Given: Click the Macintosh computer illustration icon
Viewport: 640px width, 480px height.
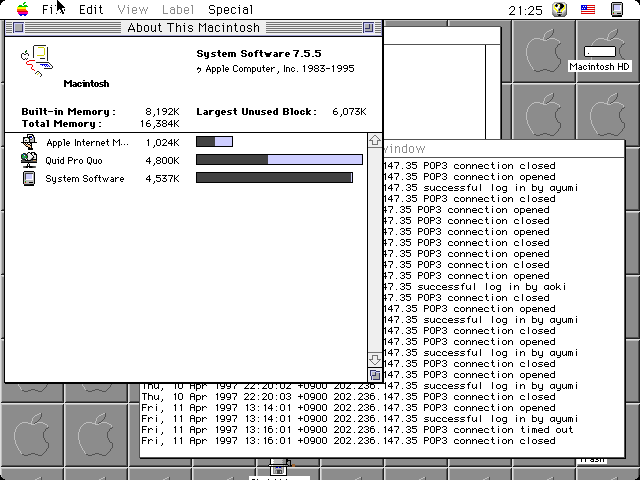Looking at the screenshot, I should tap(37, 61).
